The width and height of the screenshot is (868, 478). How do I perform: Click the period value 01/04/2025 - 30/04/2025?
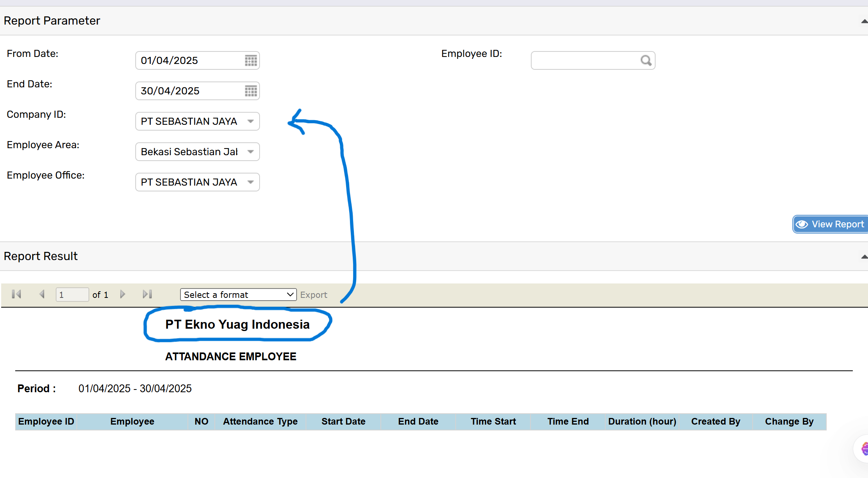click(x=135, y=388)
